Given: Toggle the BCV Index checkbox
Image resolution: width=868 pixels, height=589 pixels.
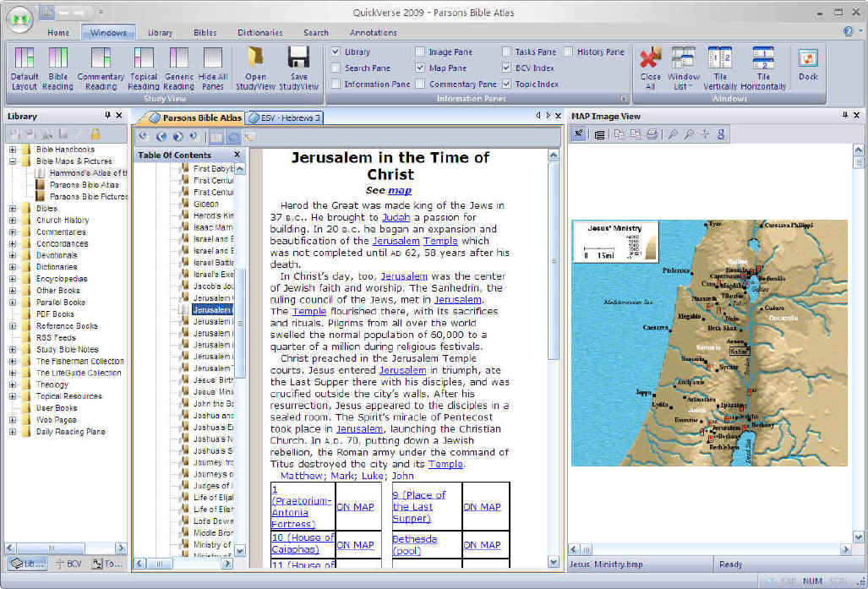Looking at the screenshot, I should pyautogui.click(x=506, y=68).
